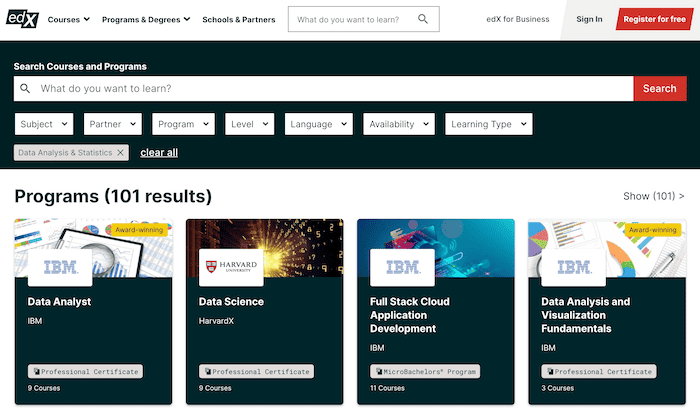
Task: Expand the Availability filter
Action: pos(399,124)
